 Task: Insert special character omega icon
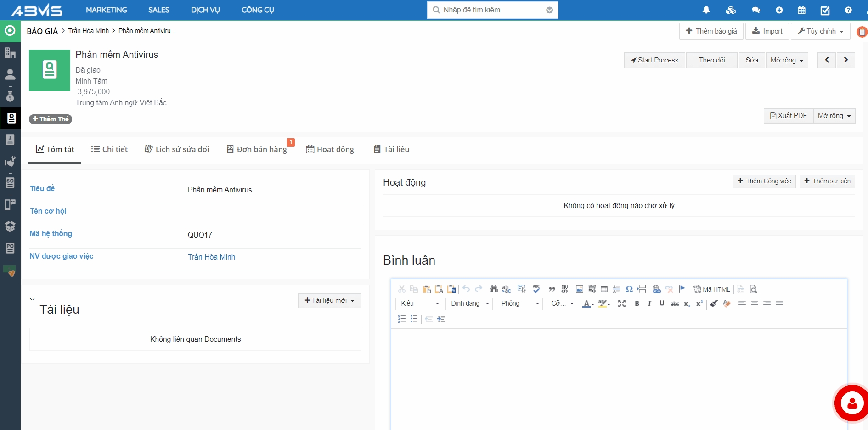(x=629, y=289)
